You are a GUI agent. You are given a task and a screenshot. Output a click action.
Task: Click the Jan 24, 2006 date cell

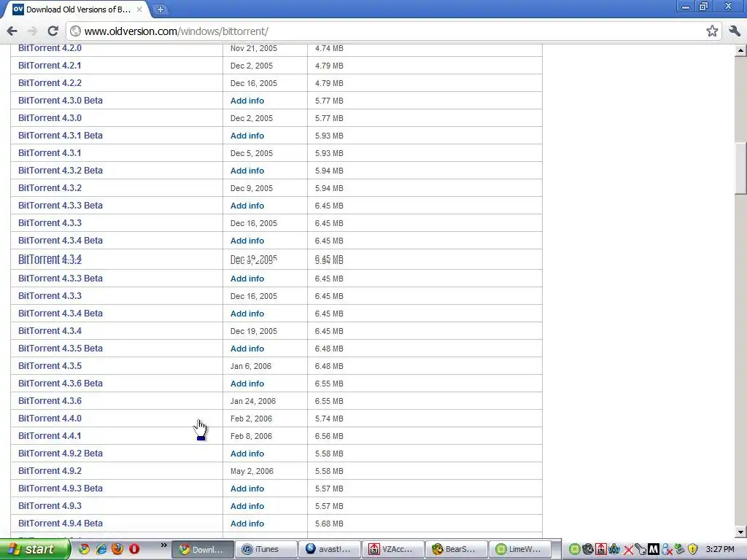tap(253, 401)
